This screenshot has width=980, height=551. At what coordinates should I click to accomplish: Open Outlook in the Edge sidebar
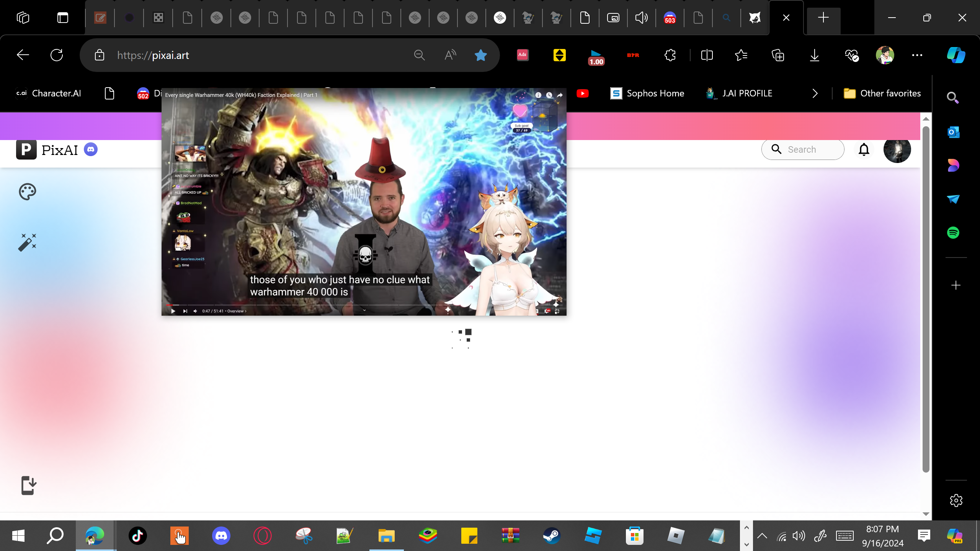[x=953, y=132]
